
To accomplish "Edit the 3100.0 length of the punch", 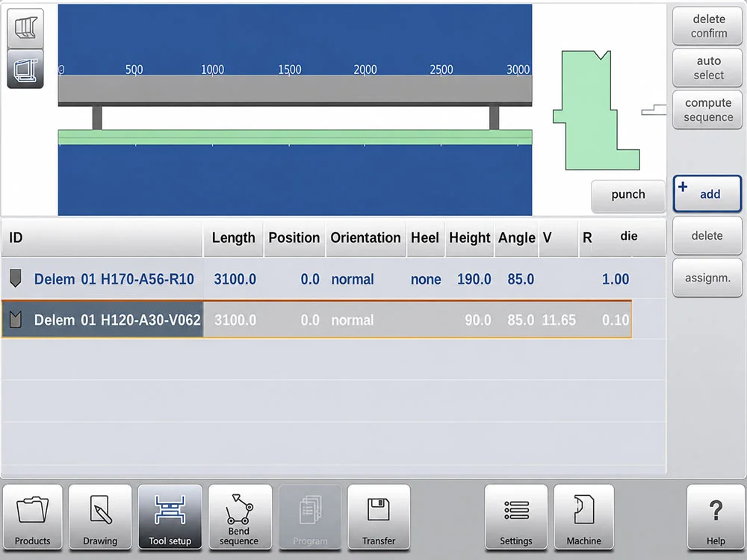I will tap(235, 279).
